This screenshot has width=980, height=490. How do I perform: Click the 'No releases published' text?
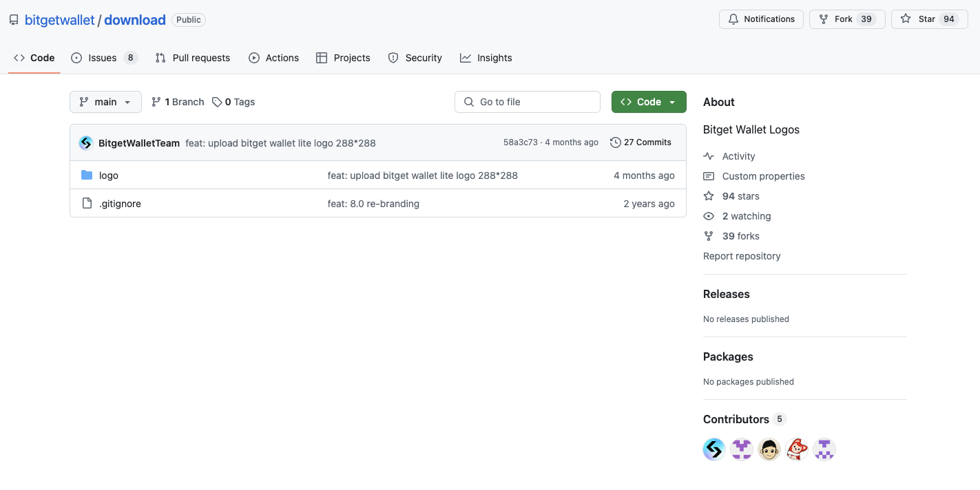[746, 319]
